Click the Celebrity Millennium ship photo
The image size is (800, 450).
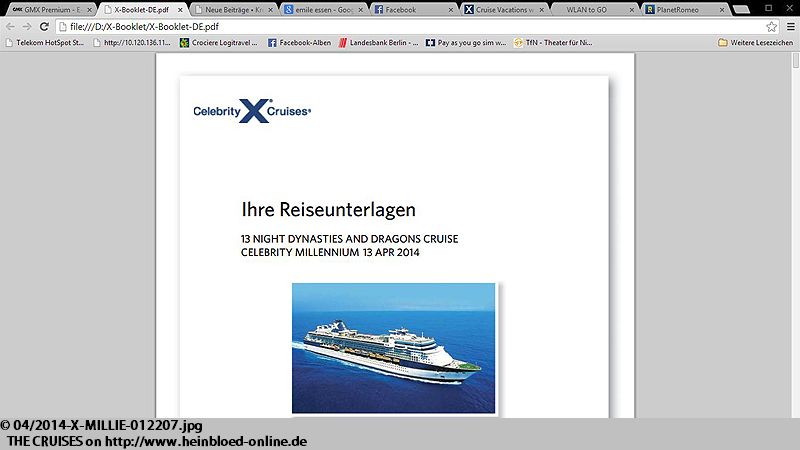tap(393, 348)
